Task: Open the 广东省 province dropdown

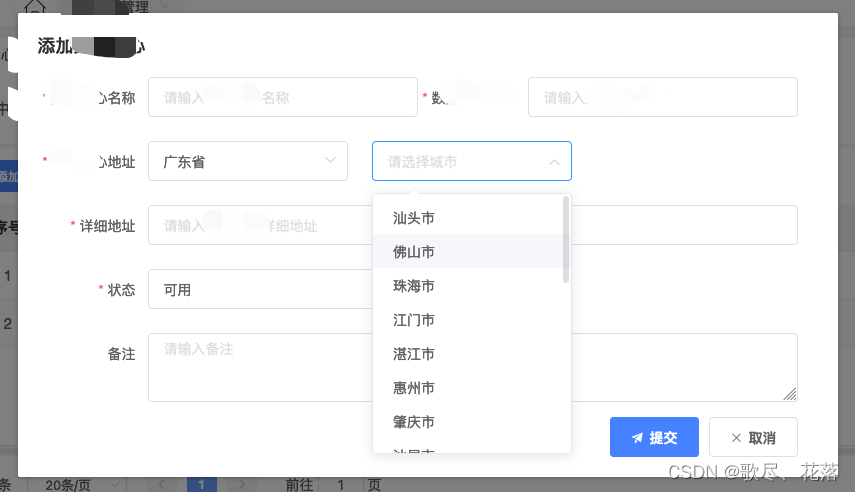Action: point(248,161)
